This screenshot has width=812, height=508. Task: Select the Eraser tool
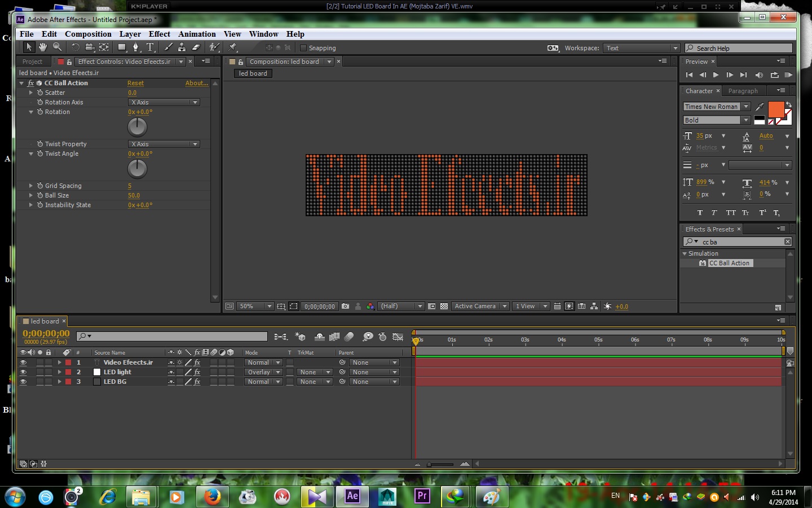(x=196, y=47)
